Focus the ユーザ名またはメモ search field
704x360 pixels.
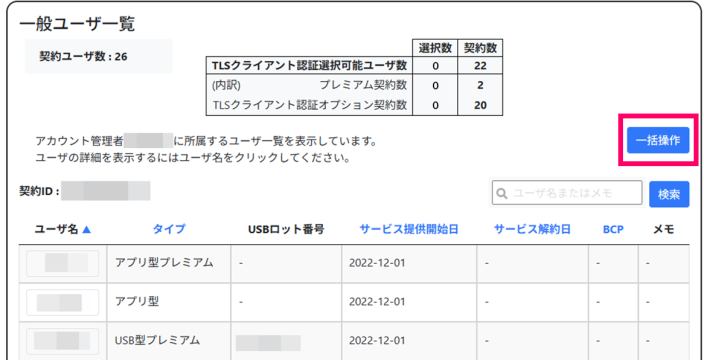pyautogui.click(x=567, y=193)
